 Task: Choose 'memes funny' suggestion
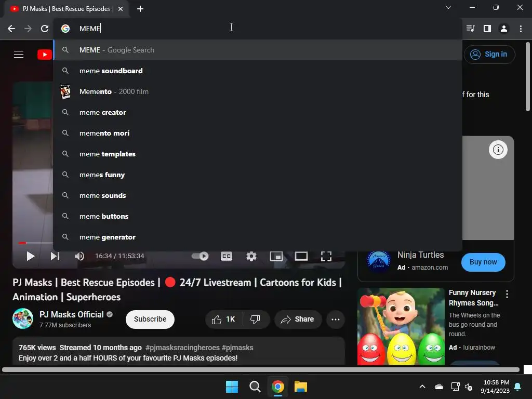pyautogui.click(x=258, y=175)
